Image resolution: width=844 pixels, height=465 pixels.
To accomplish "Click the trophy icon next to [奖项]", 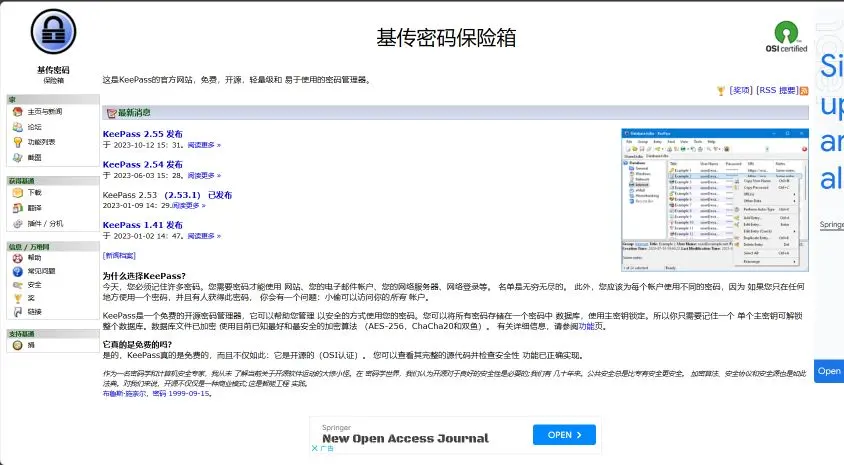I will 721,91.
